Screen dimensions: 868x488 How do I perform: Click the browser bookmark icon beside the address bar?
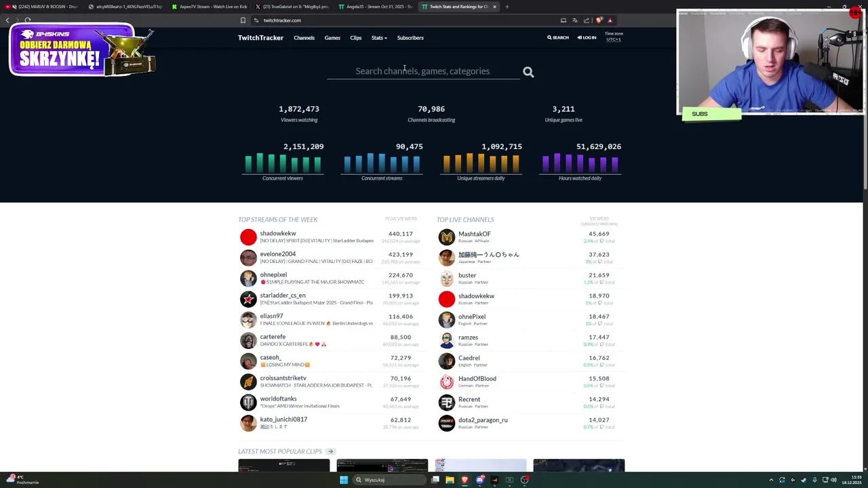pyautogui.click(x=243, y=20)
